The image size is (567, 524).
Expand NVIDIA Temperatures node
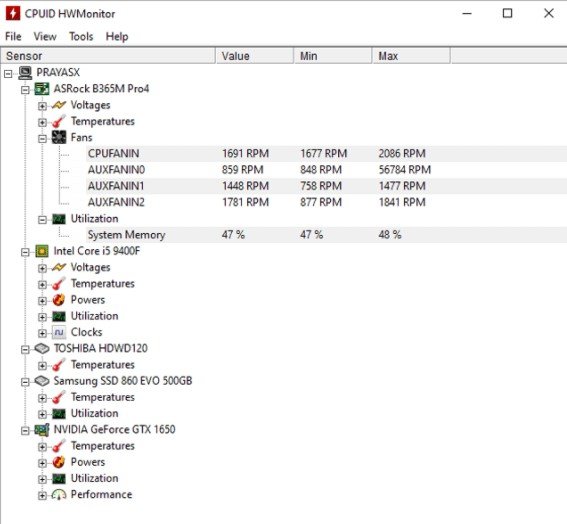[42, 447]
